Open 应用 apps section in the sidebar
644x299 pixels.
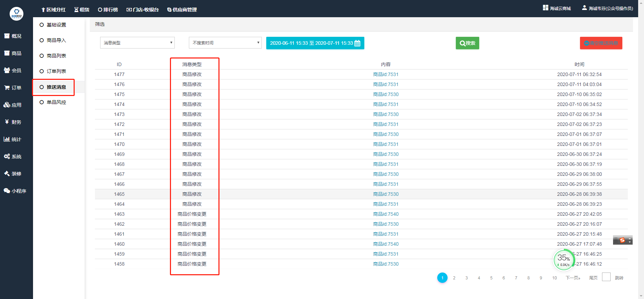(x=13, y=105)
